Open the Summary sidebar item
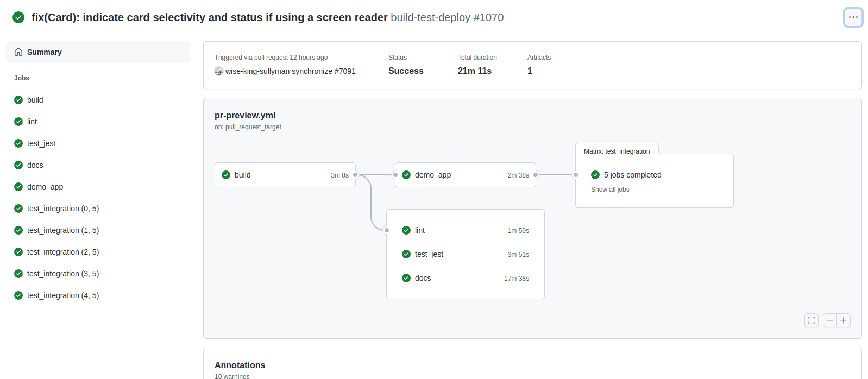868x379 pixels. click(x=98, y=52)
